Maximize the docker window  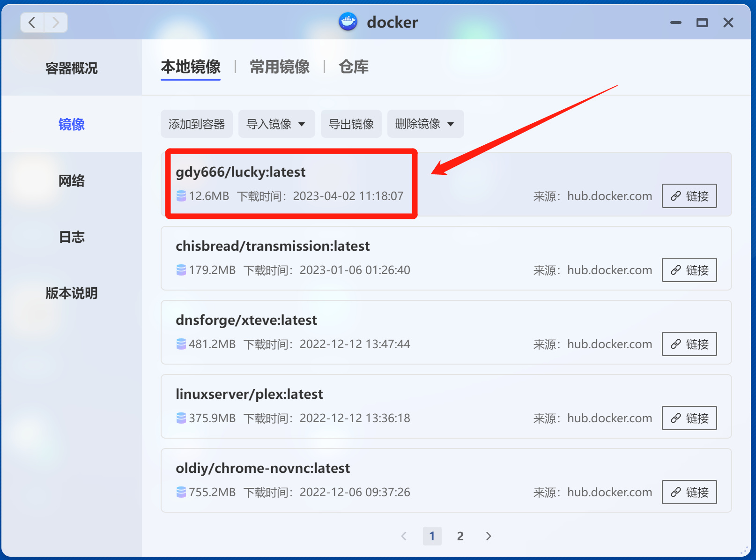coord(702,22)
